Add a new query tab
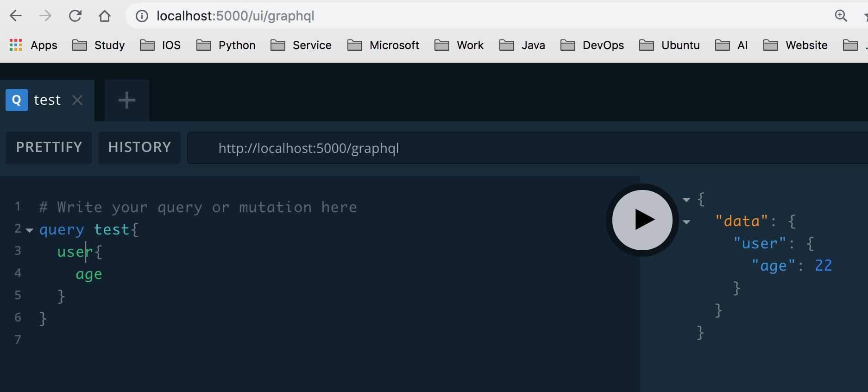 pos(126,100)
